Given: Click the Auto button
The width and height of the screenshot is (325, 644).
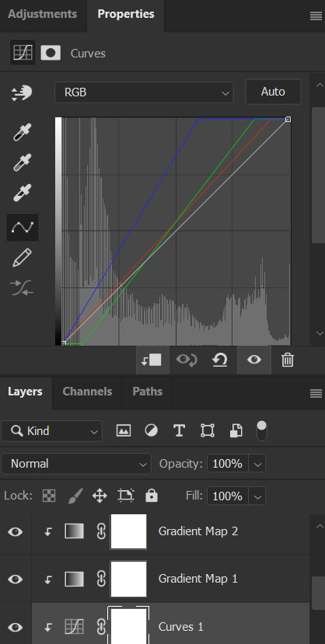Looking at the screenshot, I should [273, 92].
